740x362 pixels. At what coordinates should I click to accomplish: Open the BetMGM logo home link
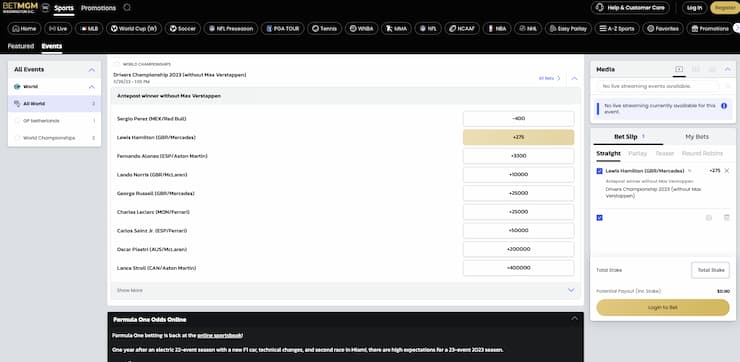(20, 8)
